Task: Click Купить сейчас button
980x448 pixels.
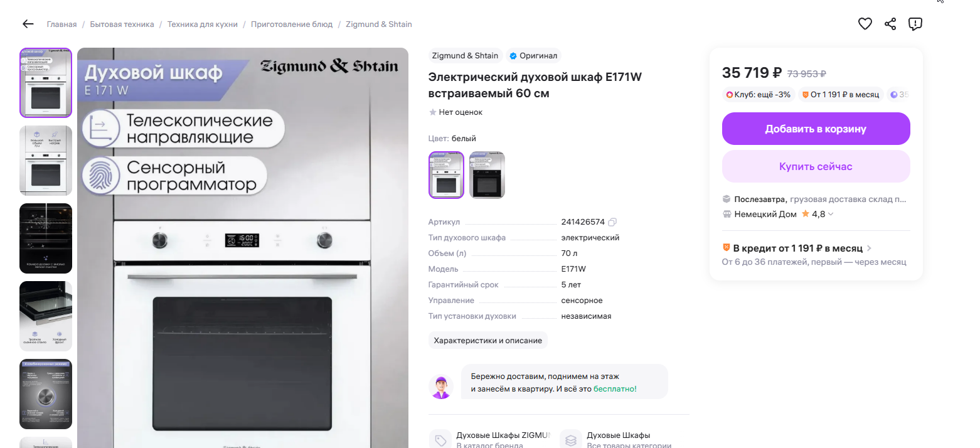Action: point(816,166)
